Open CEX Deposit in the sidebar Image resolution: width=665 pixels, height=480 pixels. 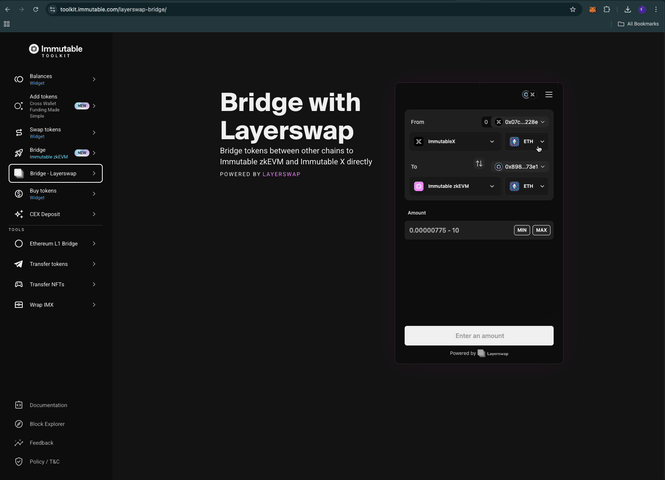[56, 214]
